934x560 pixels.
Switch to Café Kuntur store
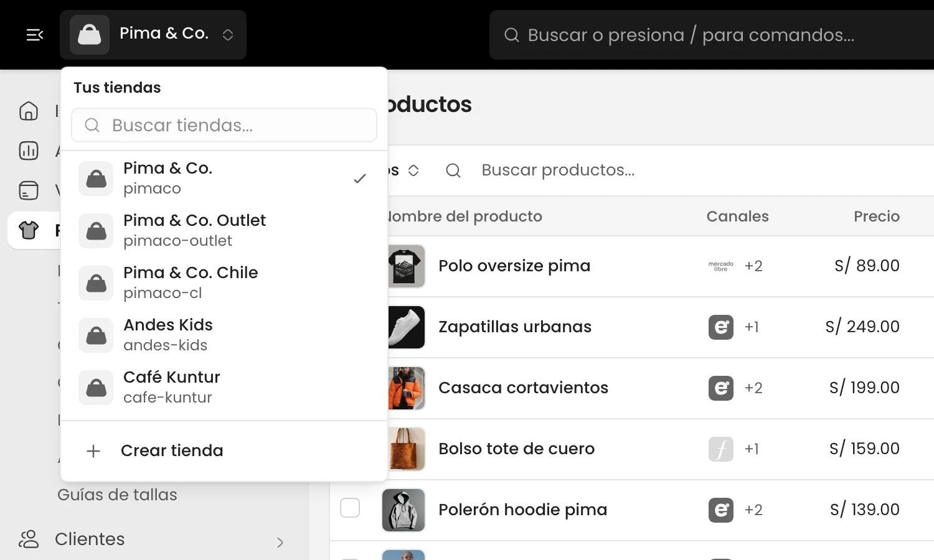[224, 387]
